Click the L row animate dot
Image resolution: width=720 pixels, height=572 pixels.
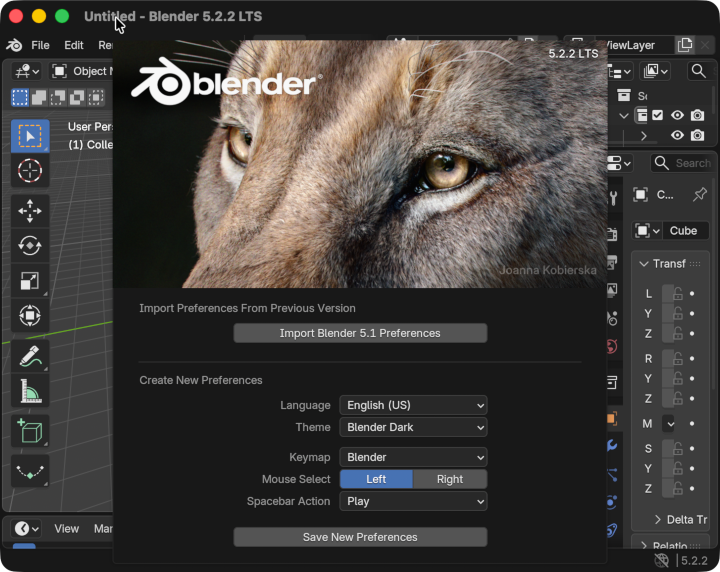coord(692,293)
